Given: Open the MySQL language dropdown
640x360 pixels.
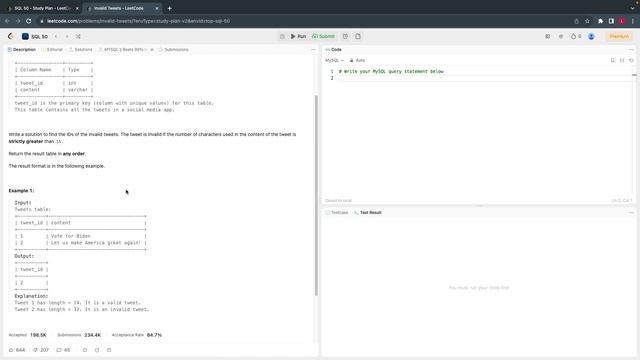Looking at the screenshot, I should tap(334, 60).
